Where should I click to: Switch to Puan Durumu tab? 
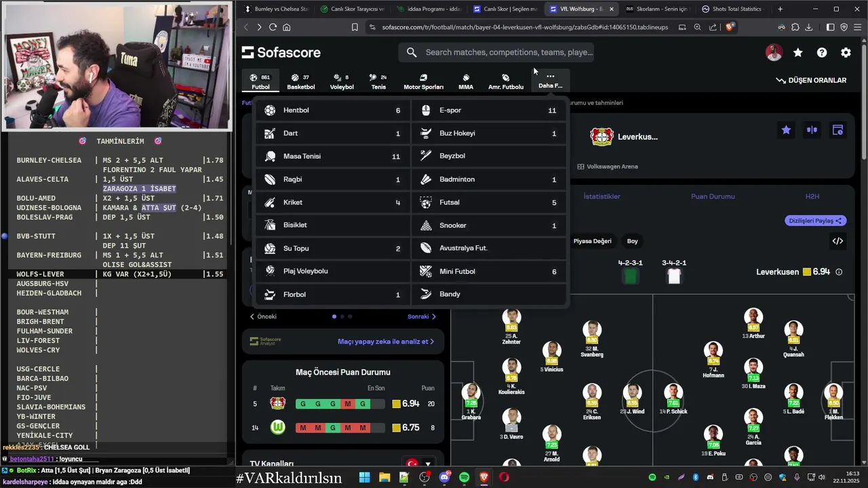coord(713,197)
